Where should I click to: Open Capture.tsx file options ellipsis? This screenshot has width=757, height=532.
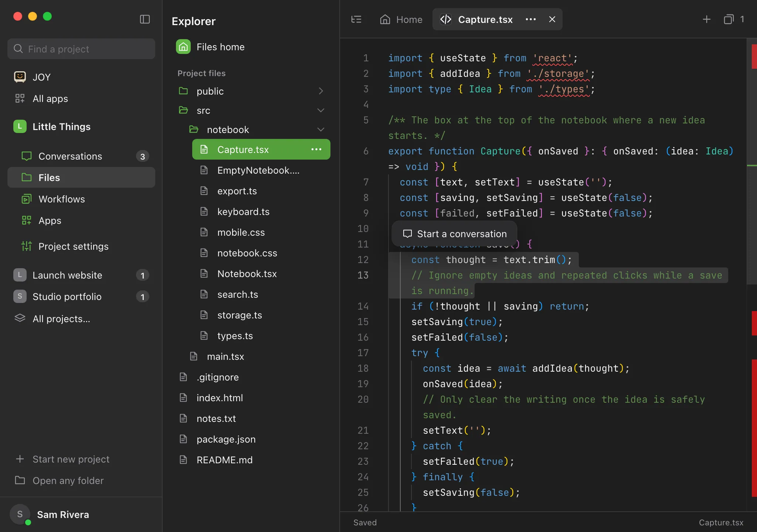pos(316,149)
